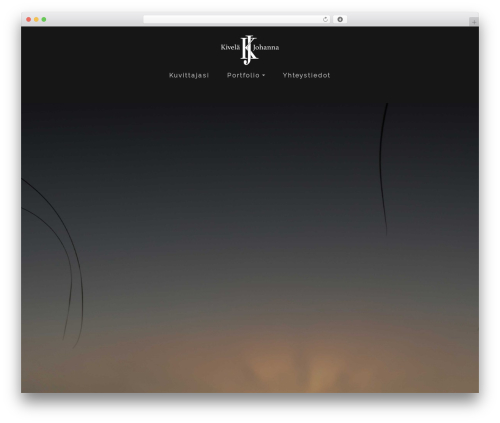
Task: Open the Kuvittajasi page
Action: coord(189,75)
